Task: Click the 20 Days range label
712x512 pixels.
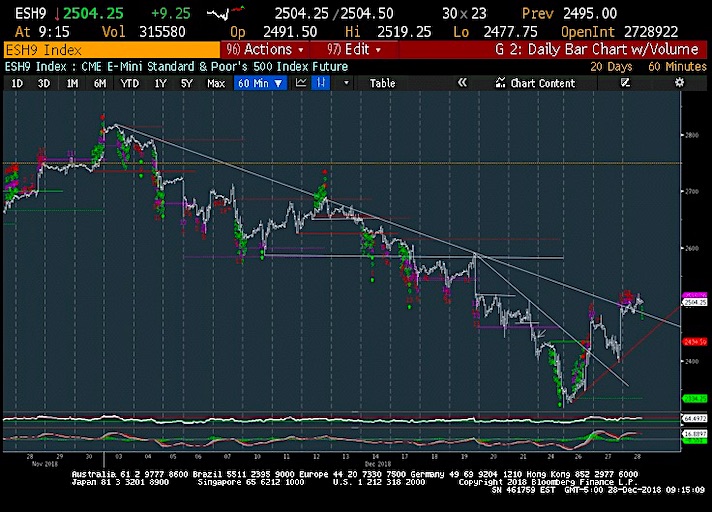Action: pos(611,67)
